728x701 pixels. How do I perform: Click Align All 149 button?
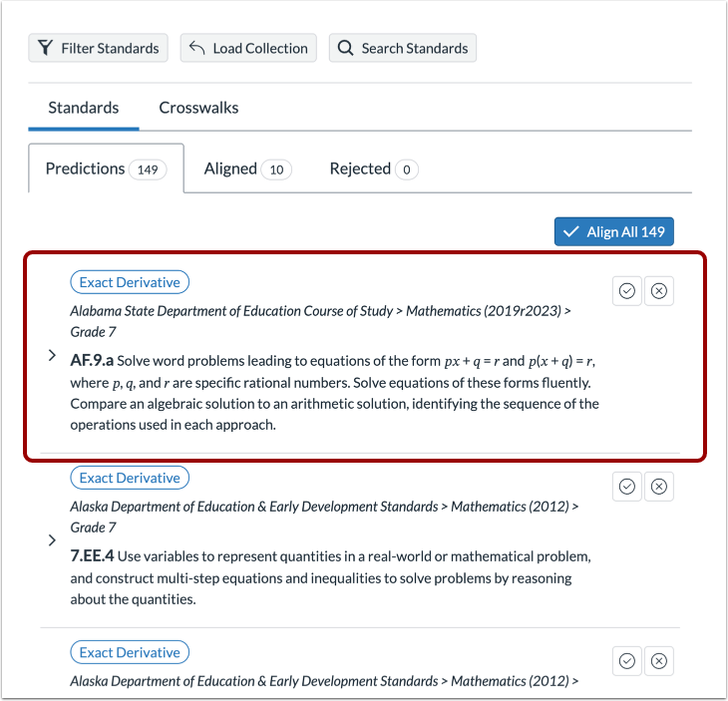tap(613, 231)
